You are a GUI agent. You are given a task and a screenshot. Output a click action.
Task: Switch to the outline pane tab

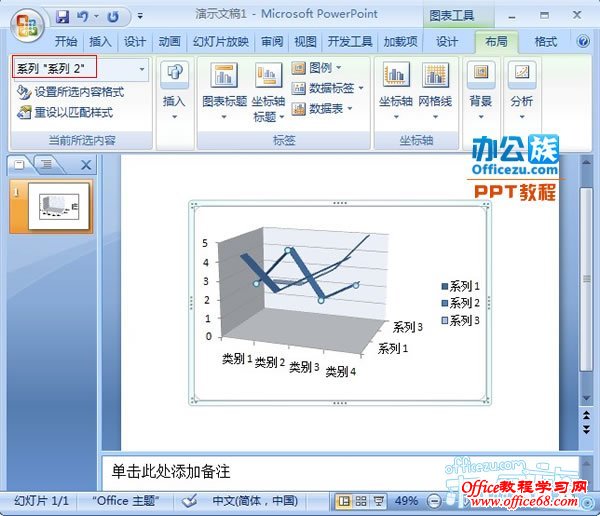[47, 165]
